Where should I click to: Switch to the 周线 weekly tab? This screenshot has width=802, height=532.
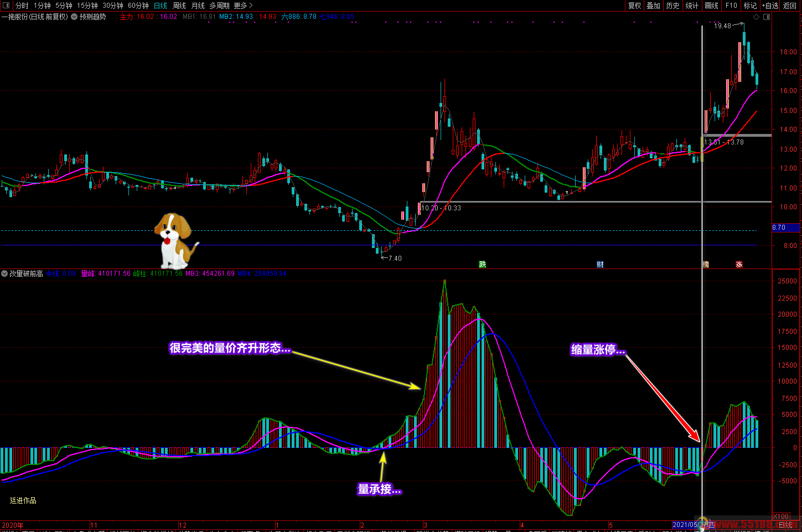click(179, 6)
